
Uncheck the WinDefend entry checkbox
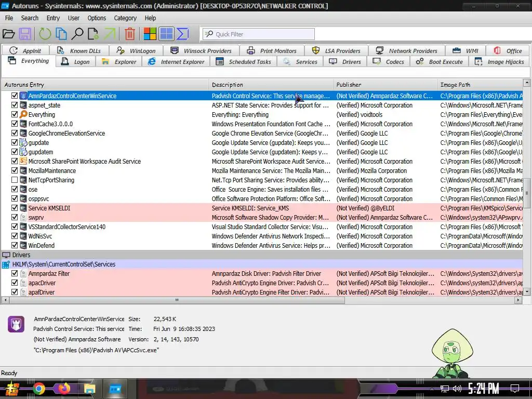click(15, 245)
